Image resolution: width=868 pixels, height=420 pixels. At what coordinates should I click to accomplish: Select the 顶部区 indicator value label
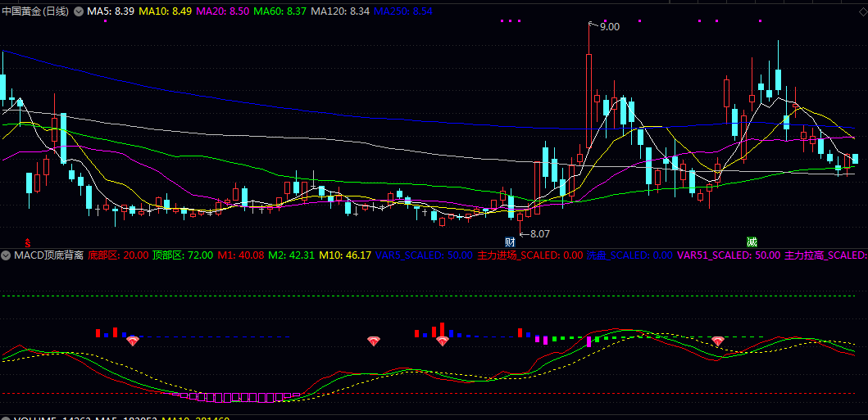point(182,255)
